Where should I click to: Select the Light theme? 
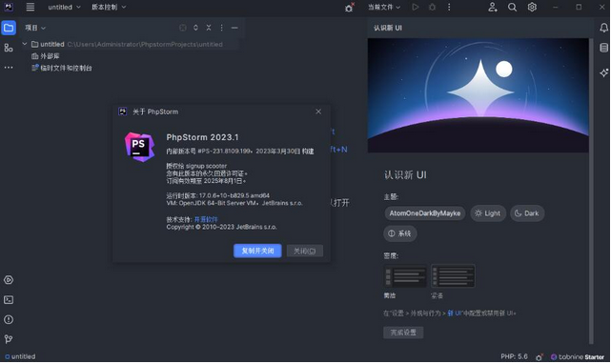pyautogui.click(x=488, y=213)
